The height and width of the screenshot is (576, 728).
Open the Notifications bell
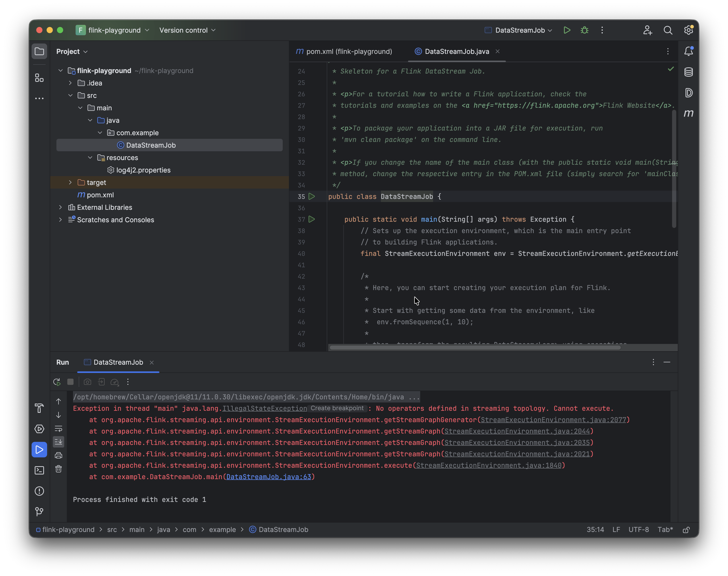688,51
